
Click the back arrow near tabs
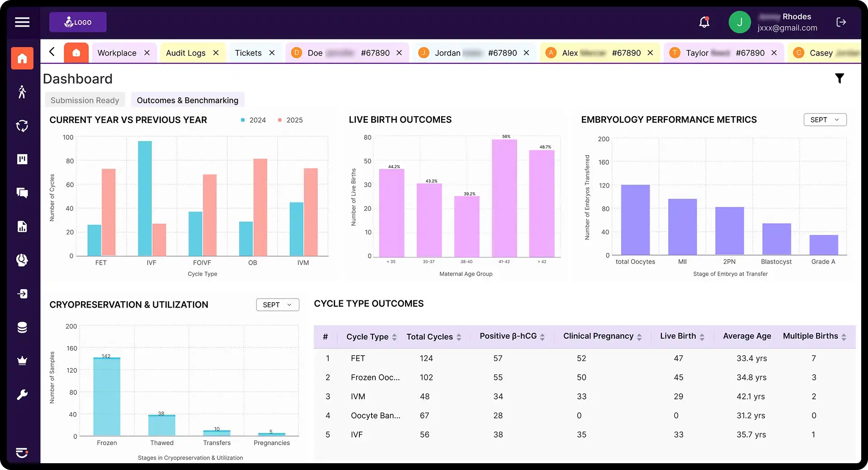click(52, 52)
